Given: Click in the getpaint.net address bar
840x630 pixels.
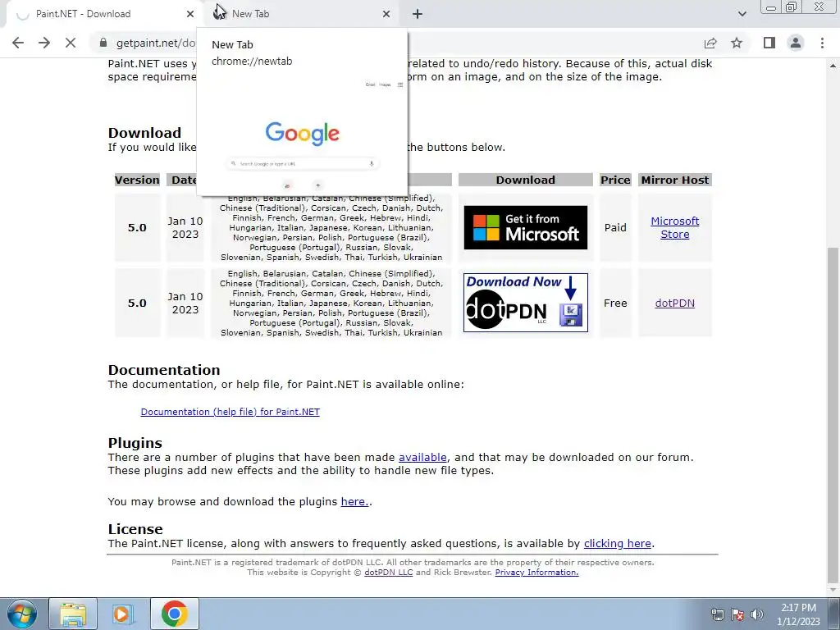Looking at the screenshot, I should coord(155,43).
